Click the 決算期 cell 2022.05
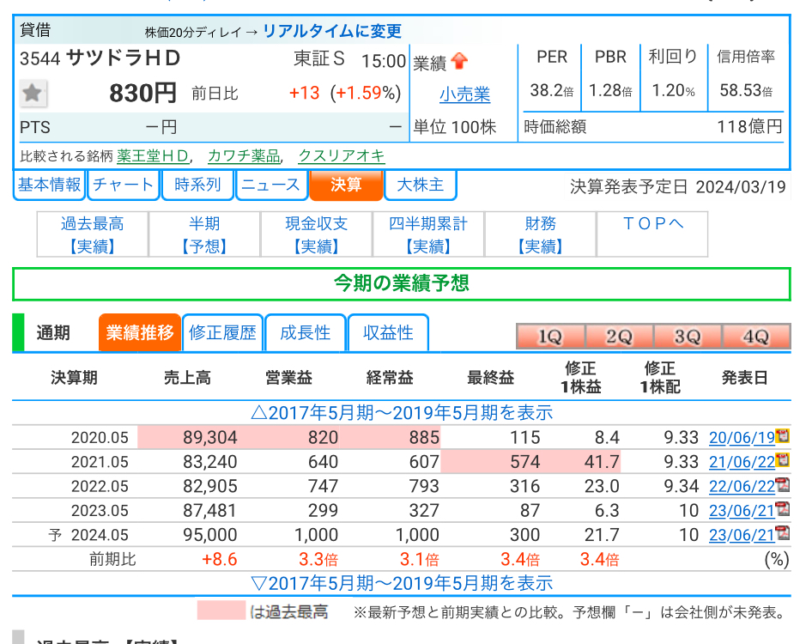This screenshot has width=812, height=644. point(100,487)
